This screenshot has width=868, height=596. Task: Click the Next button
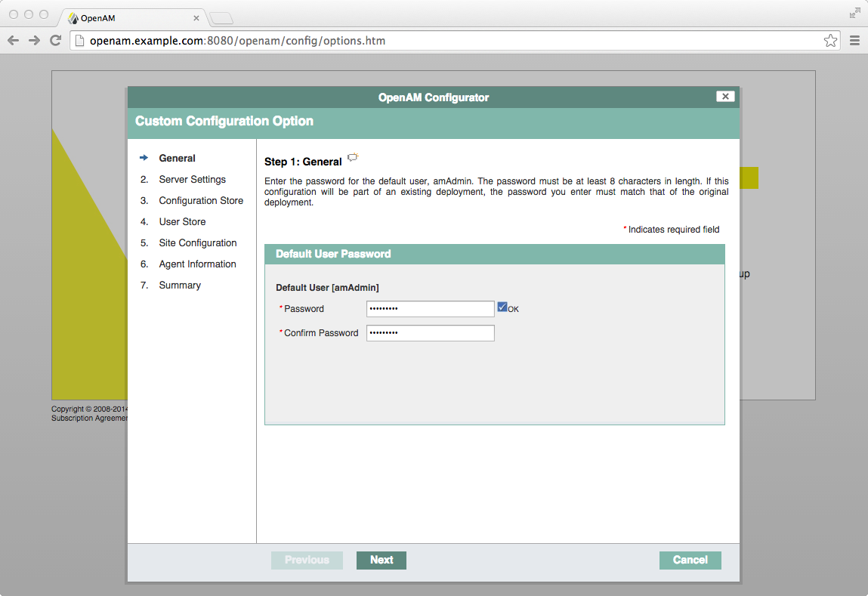[x=381, y=560]
